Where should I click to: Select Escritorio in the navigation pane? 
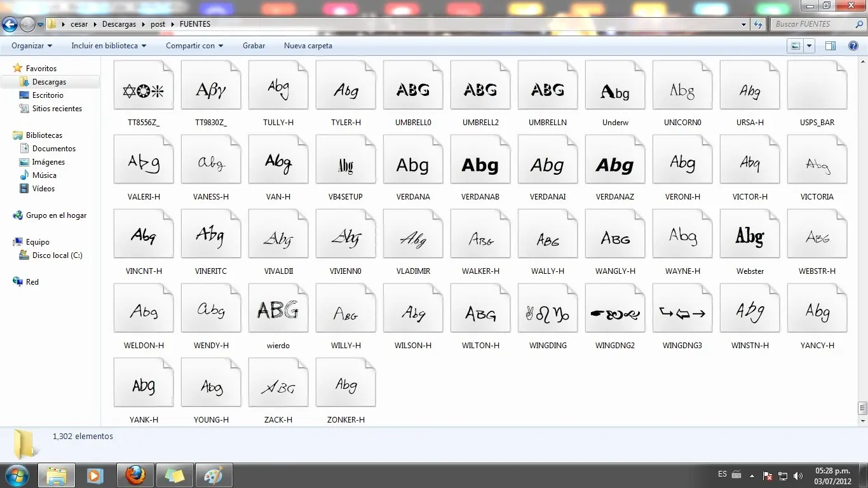[x=48, y=95]
